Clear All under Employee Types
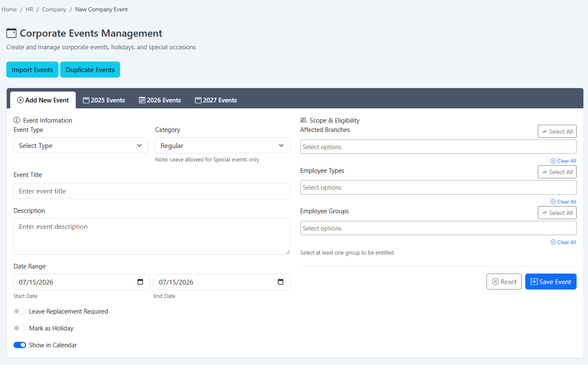The height and width of the screenshot is (365, 588). 563,201
